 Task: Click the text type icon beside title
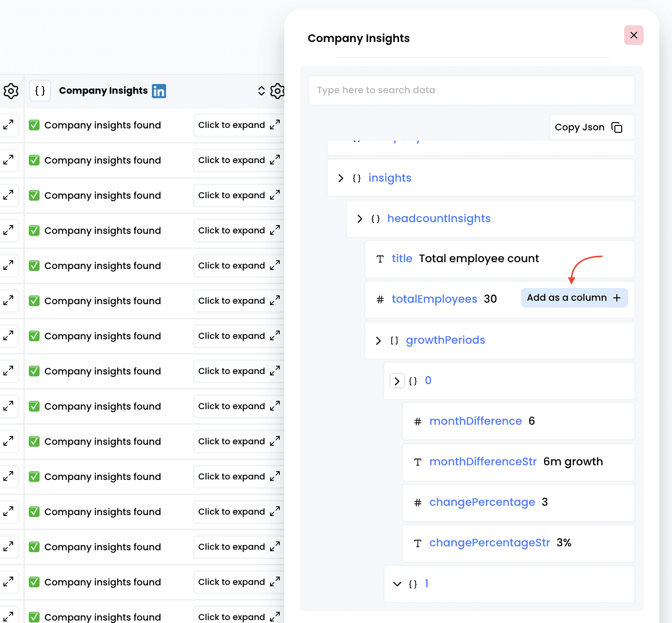coord(380,259)
